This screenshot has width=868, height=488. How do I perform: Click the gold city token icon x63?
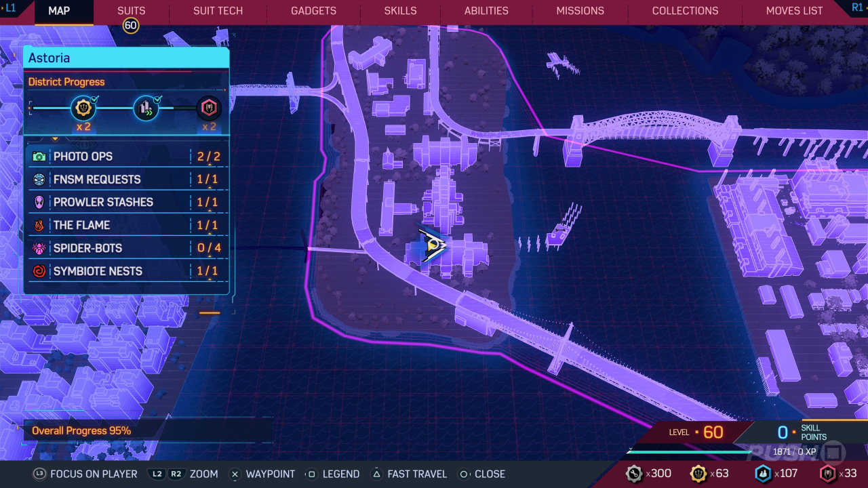tap(698, 473)
